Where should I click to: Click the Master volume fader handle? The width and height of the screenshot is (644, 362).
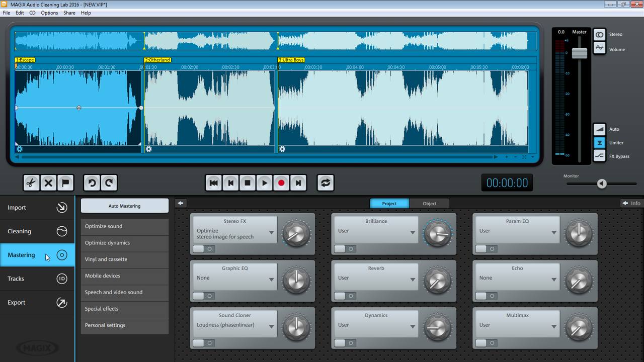pyautogui.click(x=580, y=53)
